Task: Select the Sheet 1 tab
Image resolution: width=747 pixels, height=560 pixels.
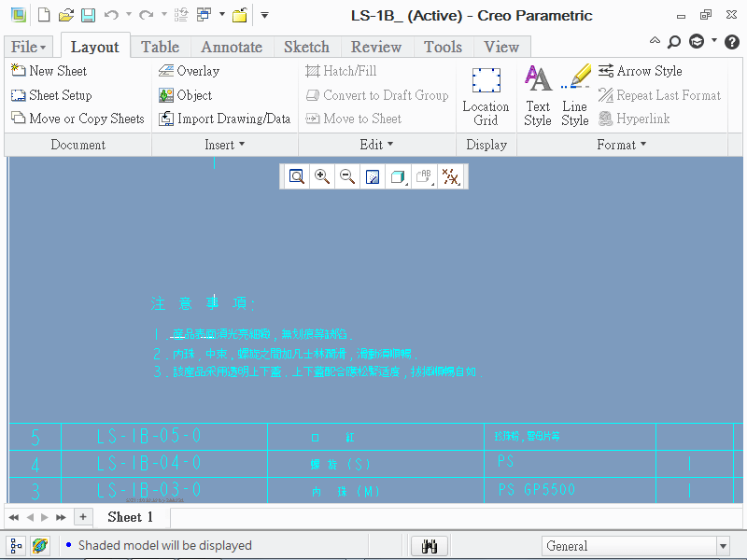Action: [131, 517]
